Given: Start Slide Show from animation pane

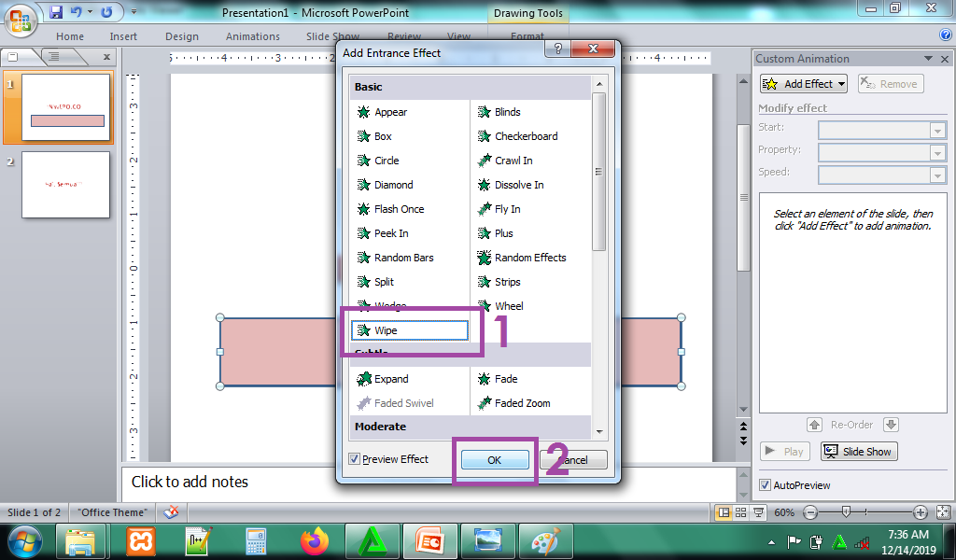Looking at the screenshot, I should pos(859,452).
